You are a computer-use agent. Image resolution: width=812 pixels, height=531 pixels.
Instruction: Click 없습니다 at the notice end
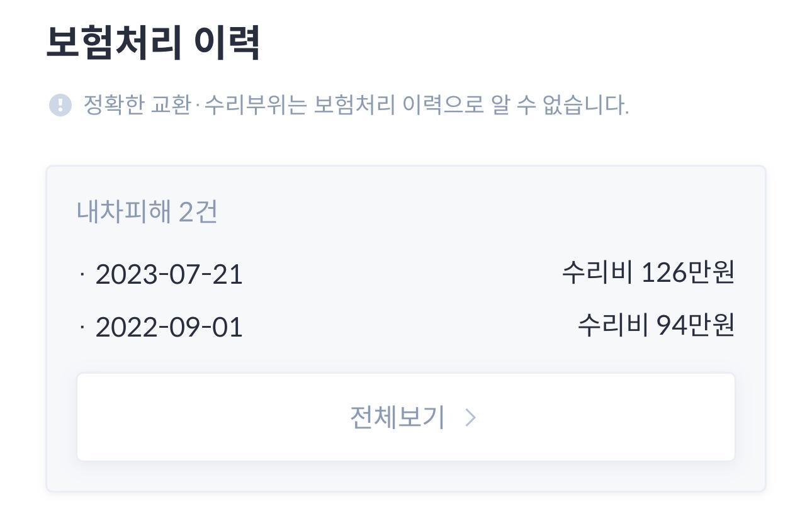586,105
